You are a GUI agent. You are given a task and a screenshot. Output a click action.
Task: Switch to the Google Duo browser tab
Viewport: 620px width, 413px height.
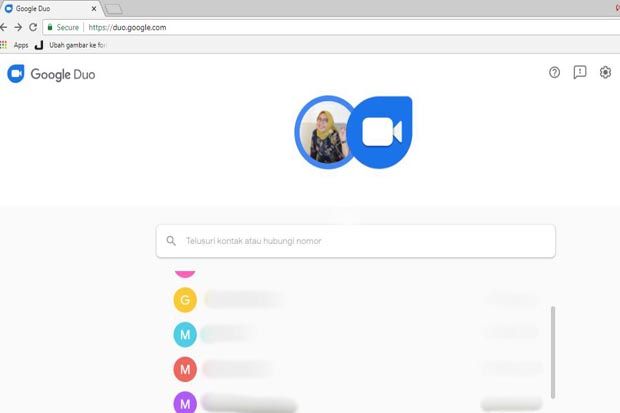click(49, 8)
